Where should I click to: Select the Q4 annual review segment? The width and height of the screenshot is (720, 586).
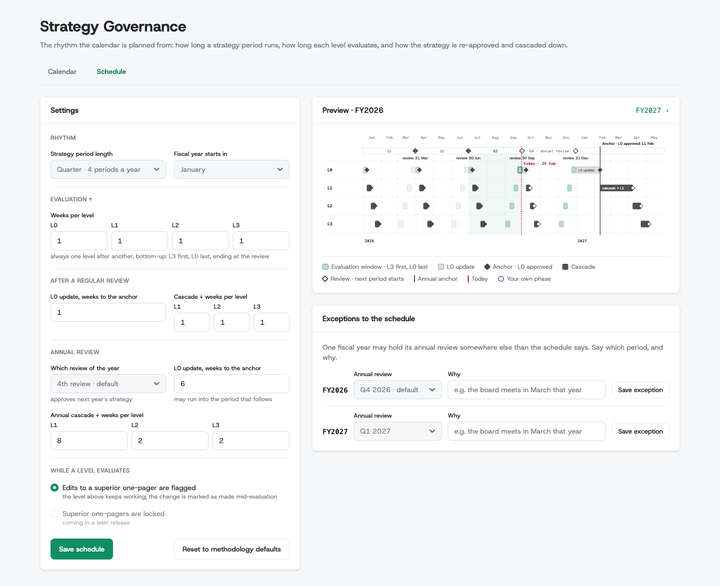coord(549,151)
